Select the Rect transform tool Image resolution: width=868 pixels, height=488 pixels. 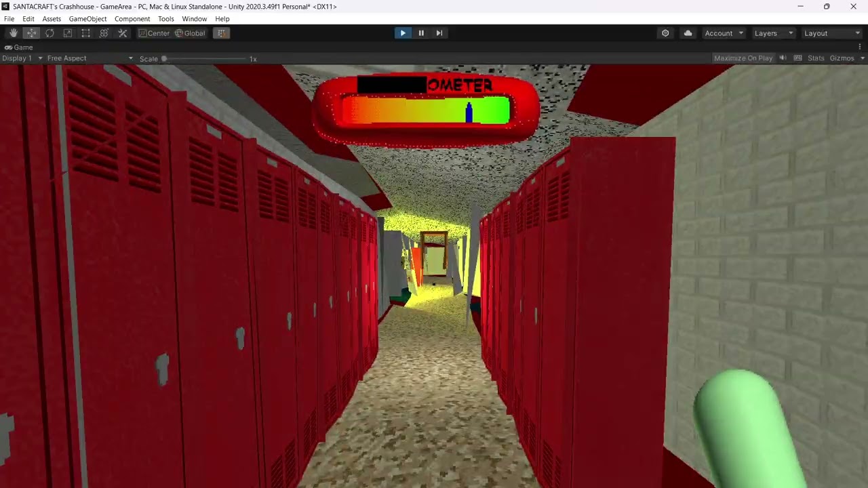tap(86, 33)
